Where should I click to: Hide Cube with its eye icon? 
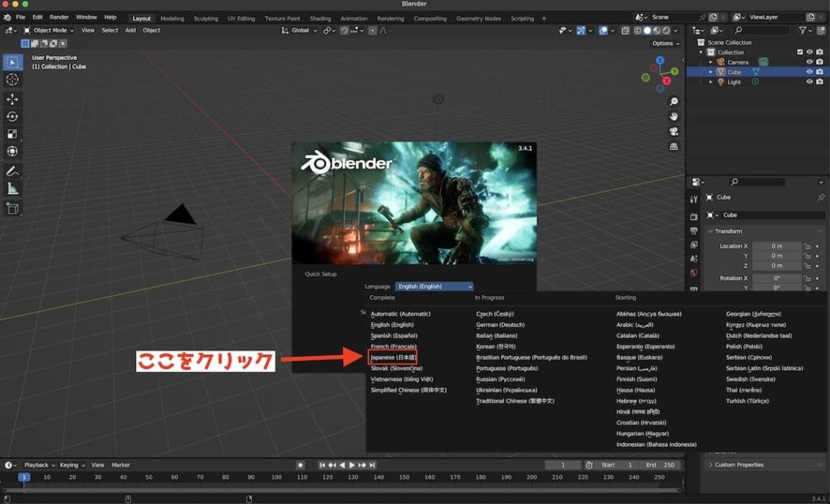pos(810,71)
